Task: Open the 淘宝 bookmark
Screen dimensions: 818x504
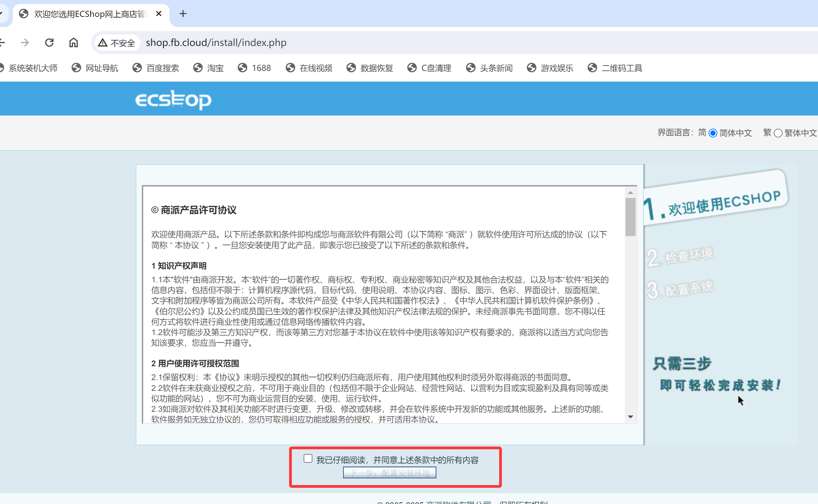Action: click(x=208, y=68)
